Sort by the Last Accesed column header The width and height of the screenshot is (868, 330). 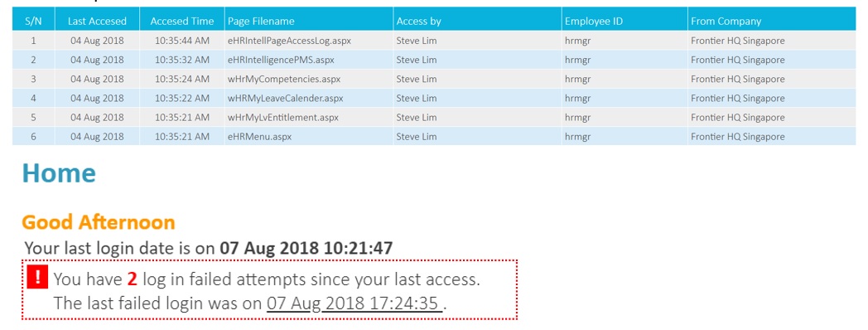click(x=97, y=21)
